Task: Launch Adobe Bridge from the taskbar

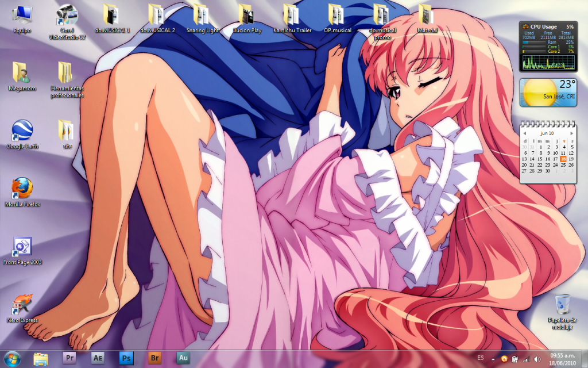Action: tap(155, 358)
